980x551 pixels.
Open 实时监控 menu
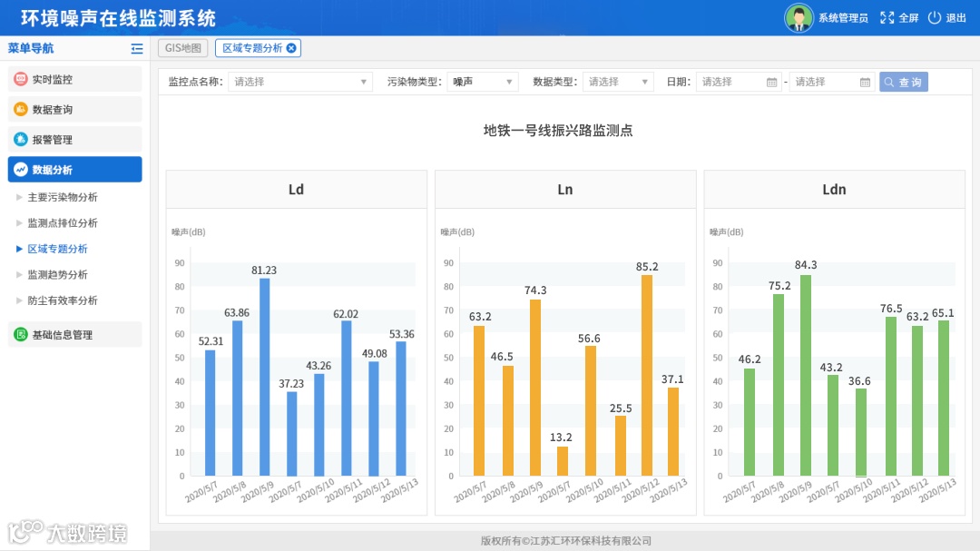pyautogui.click(x=75, y=79)
